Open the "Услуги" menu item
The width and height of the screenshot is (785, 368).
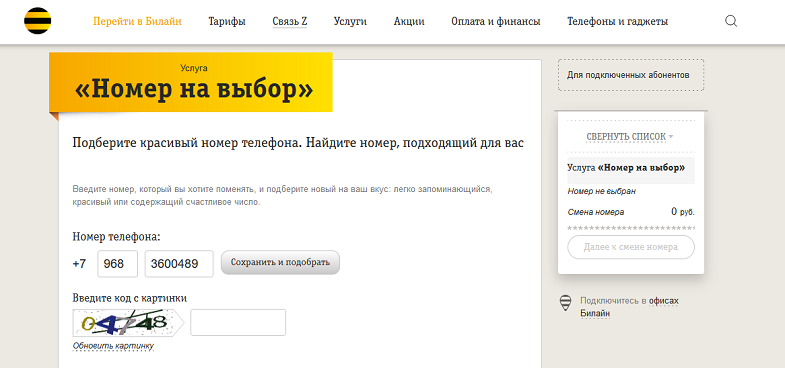click(x=350, y=22)
